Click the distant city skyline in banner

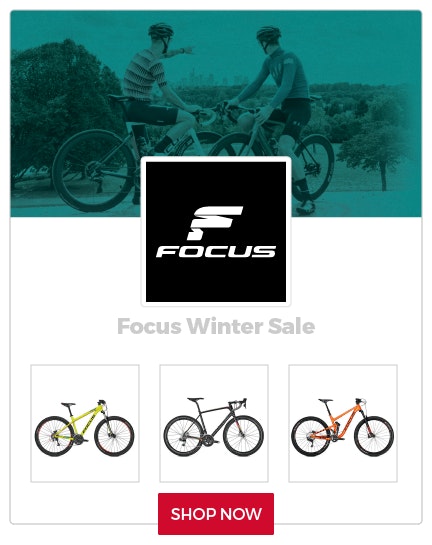[x=215, y=79]
